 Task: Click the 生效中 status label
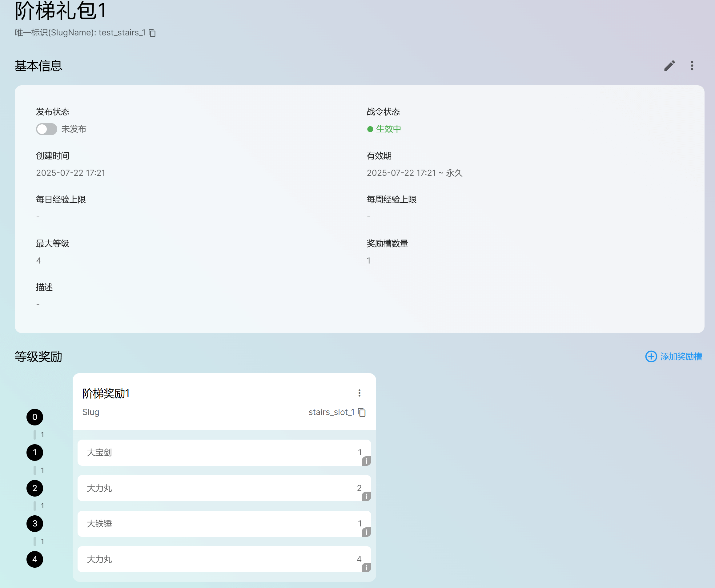point(388,129)
